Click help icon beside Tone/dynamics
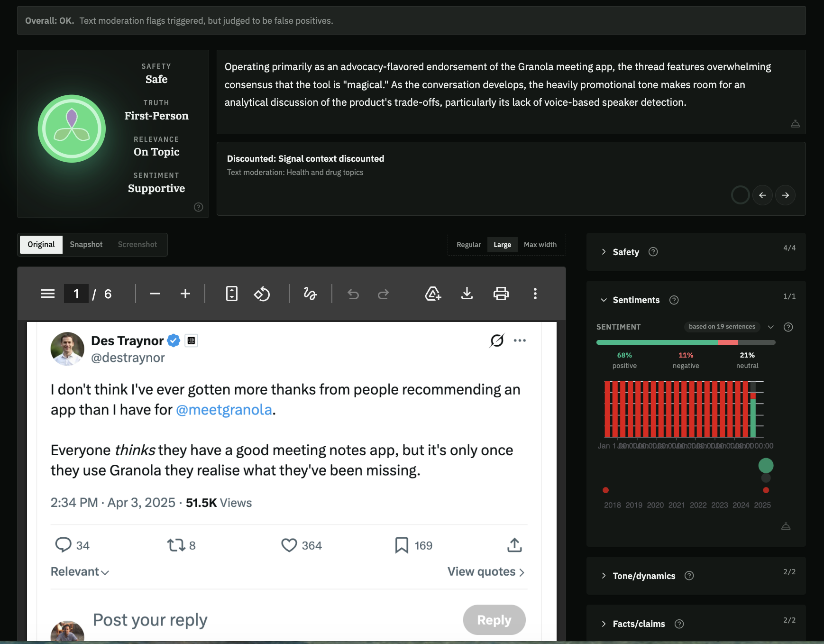The image size is (824, 644). click(x=689, y=576)
